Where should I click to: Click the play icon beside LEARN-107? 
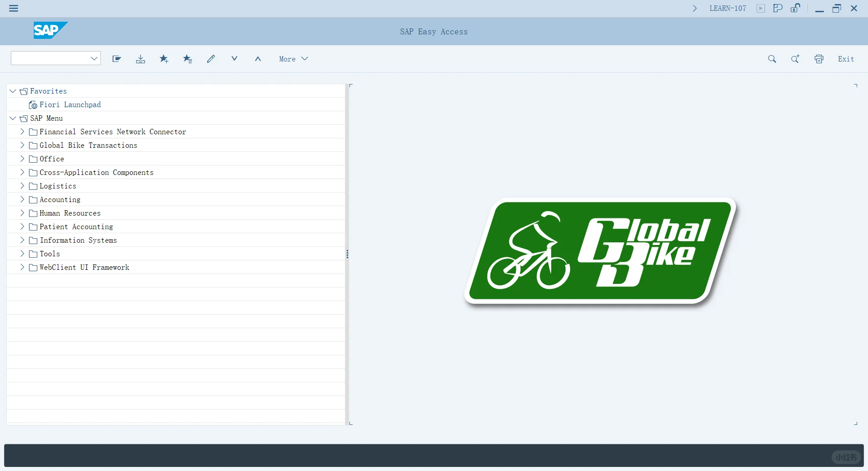point(761,8)
